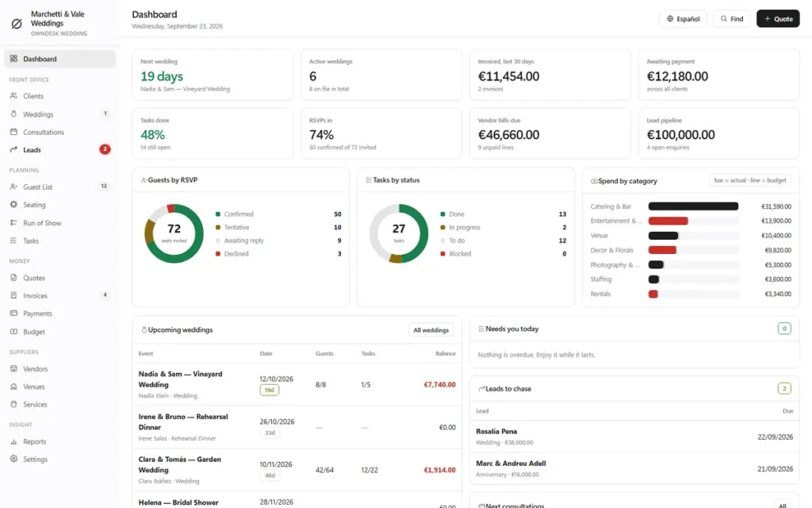Click the Leads to chase count badge
812x508 pixels.
(x=784, y=388)
